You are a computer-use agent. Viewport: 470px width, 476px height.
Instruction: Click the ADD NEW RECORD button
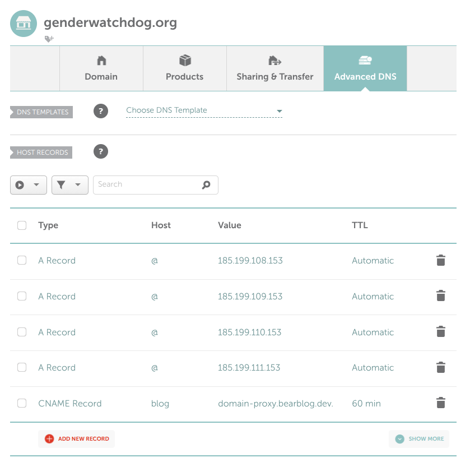point(76,439)
